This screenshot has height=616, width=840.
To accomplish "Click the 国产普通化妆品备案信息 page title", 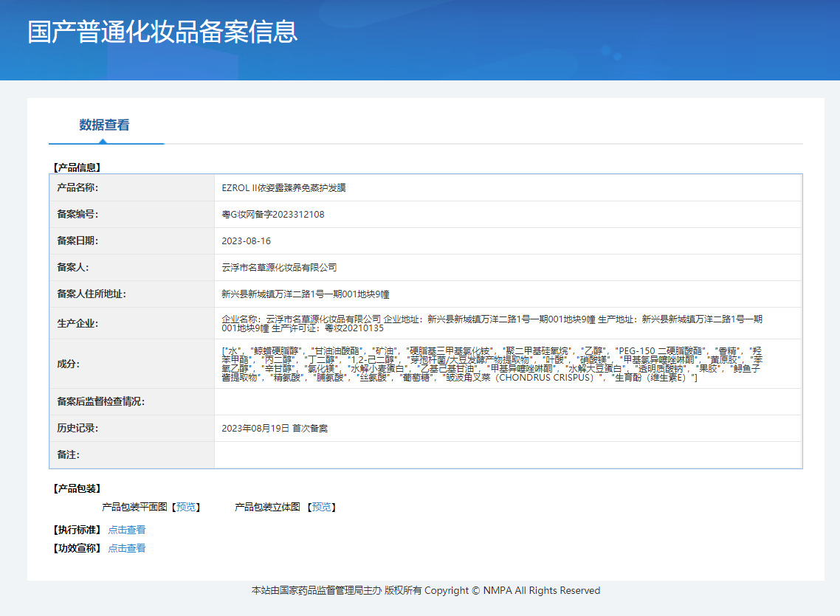I will tap(162, 32).
